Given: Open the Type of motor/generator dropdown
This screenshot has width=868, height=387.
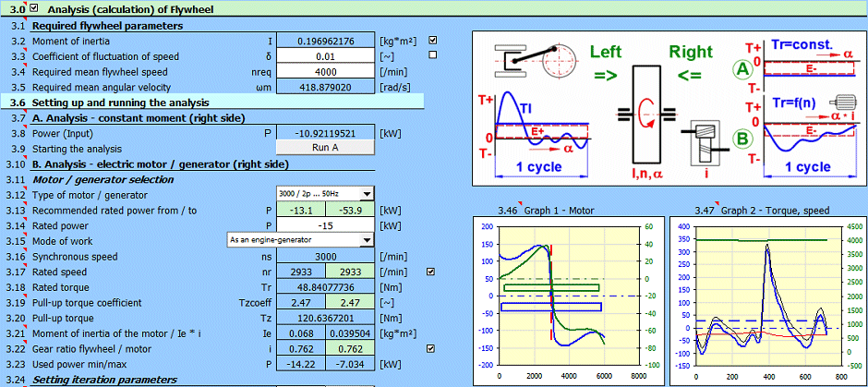Looking at the screenshot, I should pyautogui.click(x=366, y=194).
